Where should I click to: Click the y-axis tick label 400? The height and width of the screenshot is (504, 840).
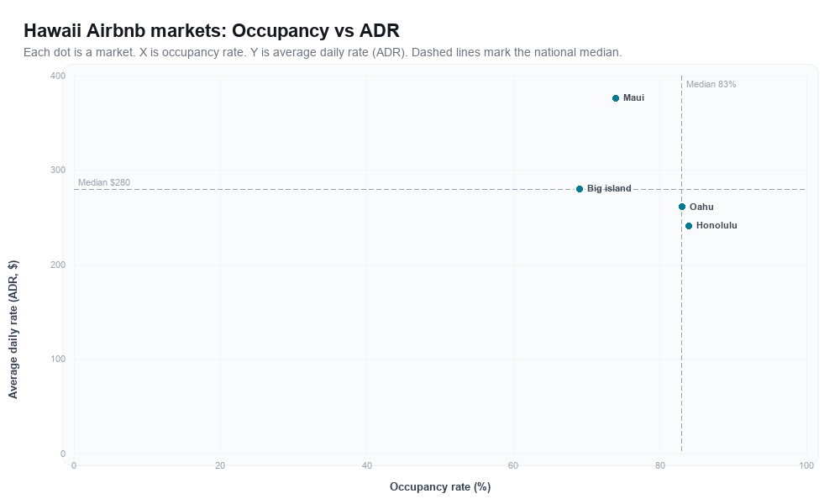point(58,76)
